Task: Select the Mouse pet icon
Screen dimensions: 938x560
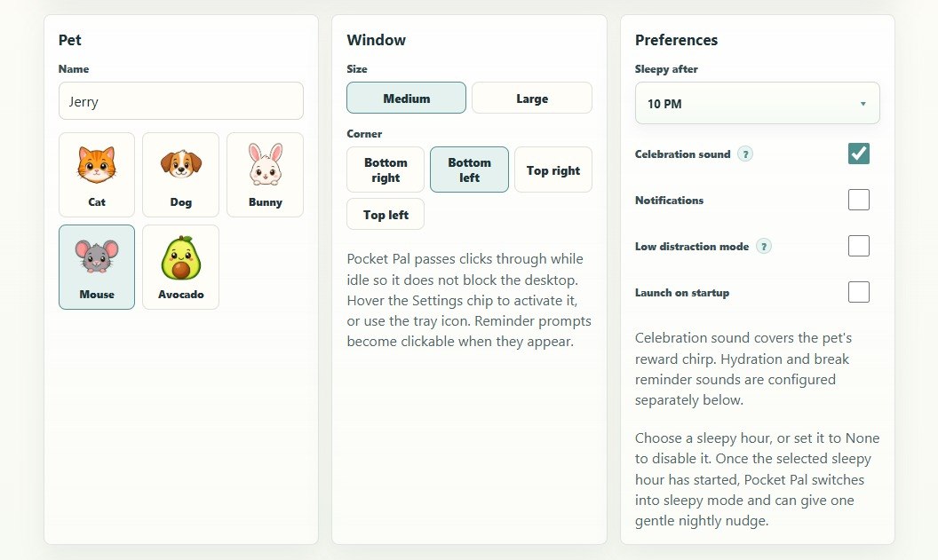Action: pyautogui.click(x=97, y=267)
